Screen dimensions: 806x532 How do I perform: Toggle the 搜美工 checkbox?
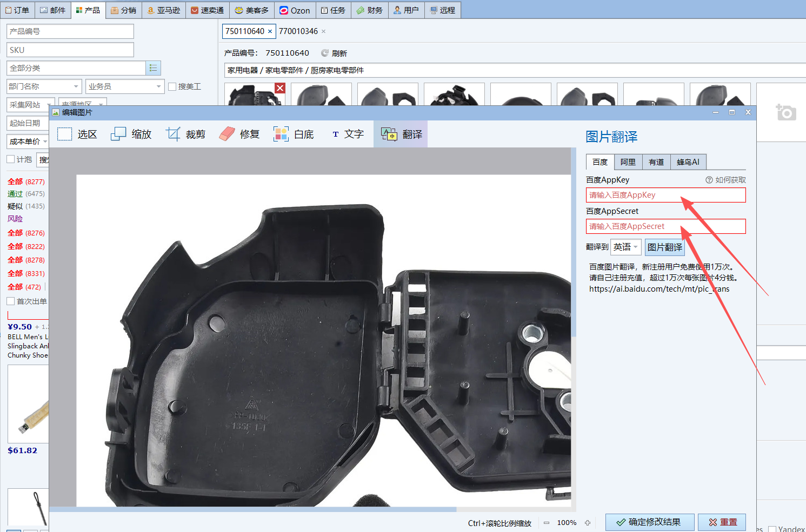point(172,86)
